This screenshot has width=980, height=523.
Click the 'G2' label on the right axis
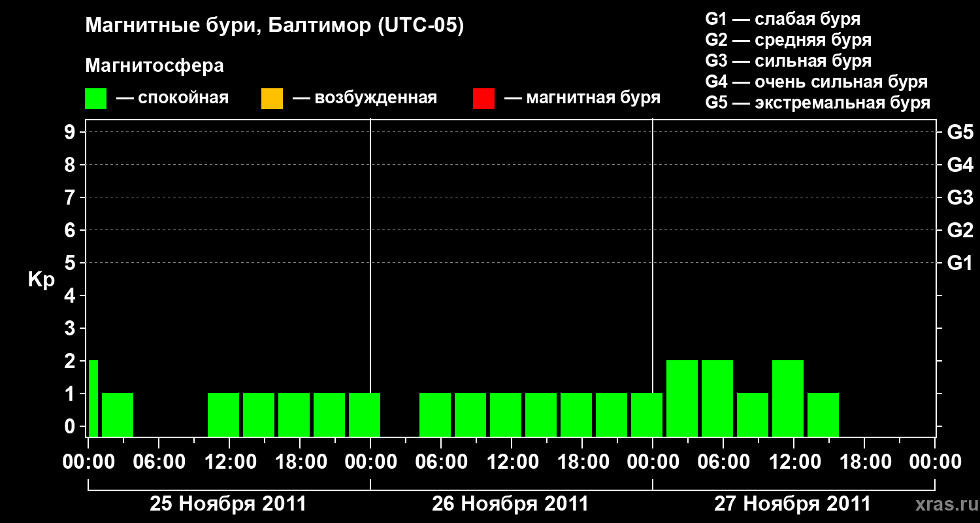[x=960, y=230]
